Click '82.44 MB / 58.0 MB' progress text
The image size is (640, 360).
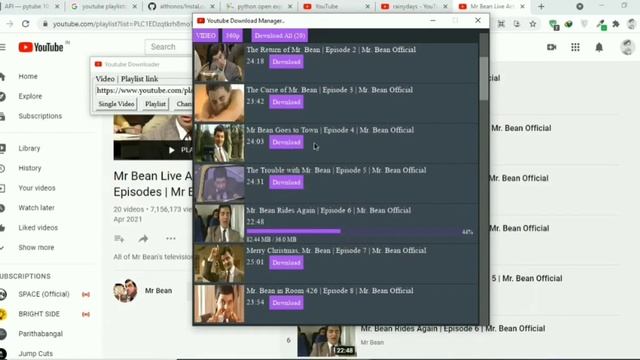[x=271, y=239]
